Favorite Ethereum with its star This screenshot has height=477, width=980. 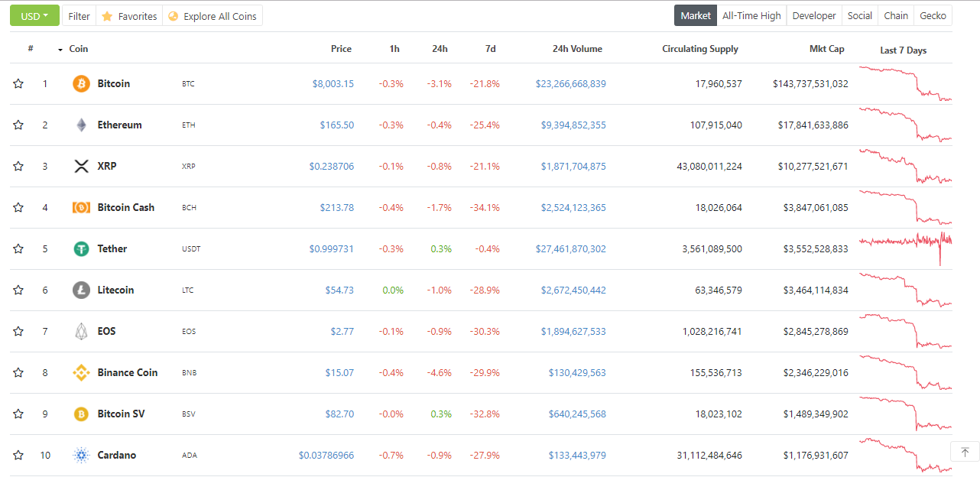[18, 125]
